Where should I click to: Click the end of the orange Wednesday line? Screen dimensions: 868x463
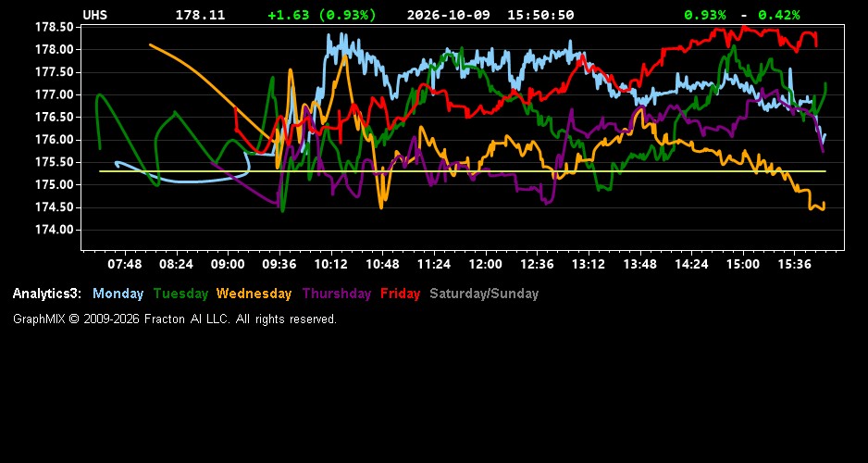[825, 203]
